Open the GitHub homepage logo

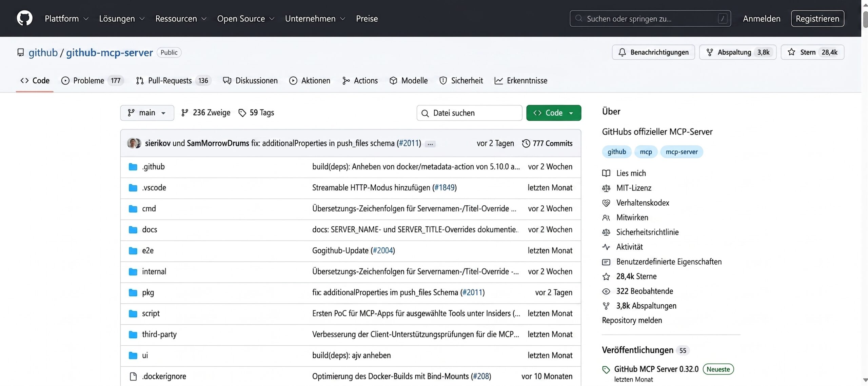[24, 18]
